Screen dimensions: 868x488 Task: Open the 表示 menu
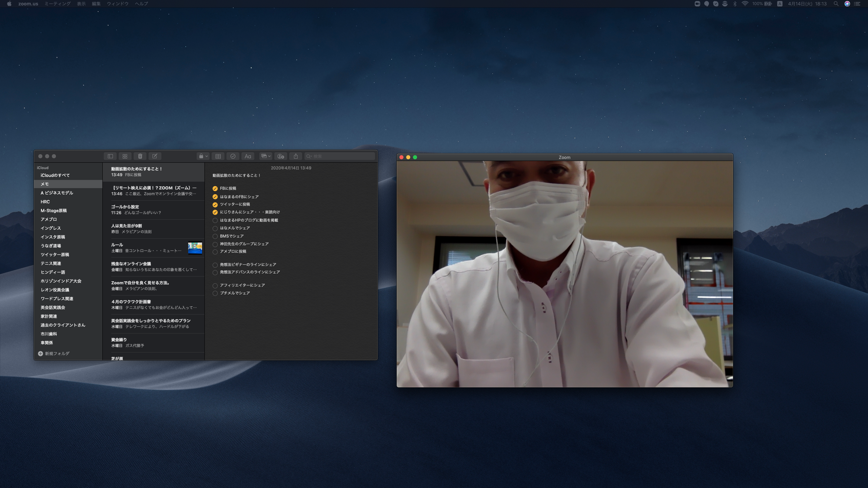81,4
